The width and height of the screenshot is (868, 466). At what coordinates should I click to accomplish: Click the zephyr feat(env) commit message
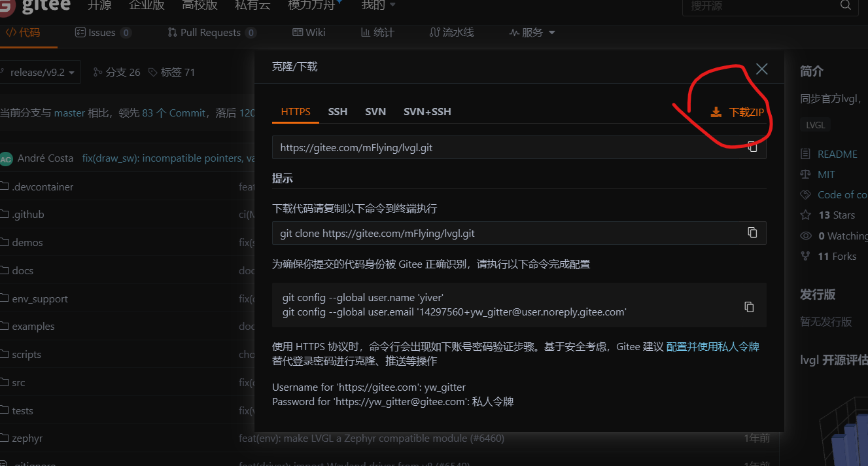372,438
